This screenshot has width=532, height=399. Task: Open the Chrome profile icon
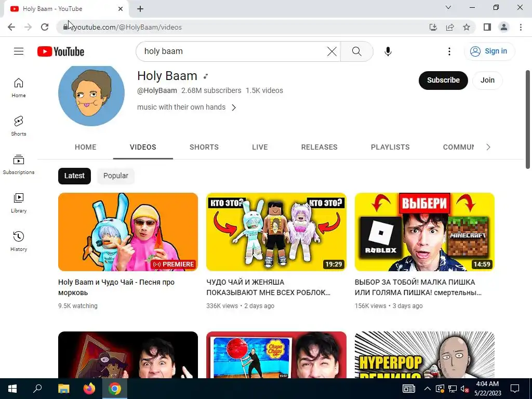(504, 27)
